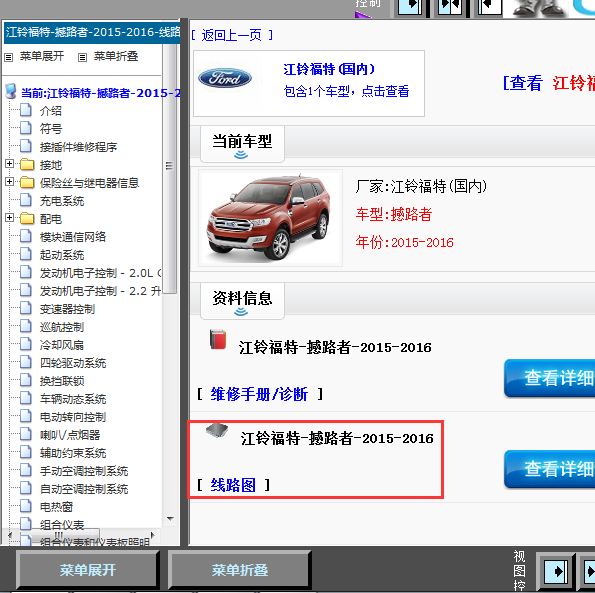The height and width of the screenshot is (593, 595).
Task: Click the red 撼路者 car image
Action: point(270,218)
